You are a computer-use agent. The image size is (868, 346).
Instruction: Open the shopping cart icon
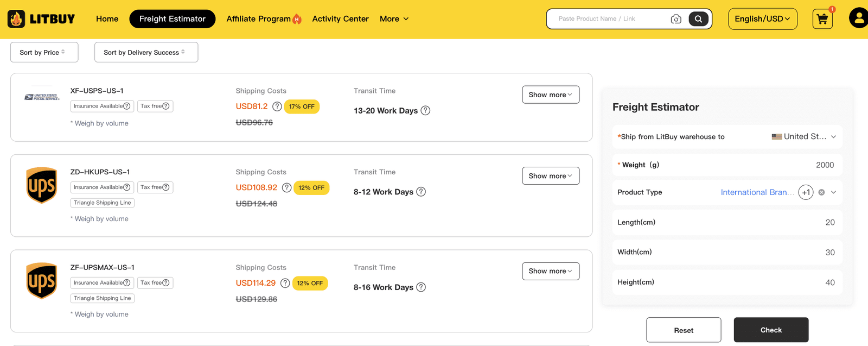pyautogui.click(x=822, y=19)
